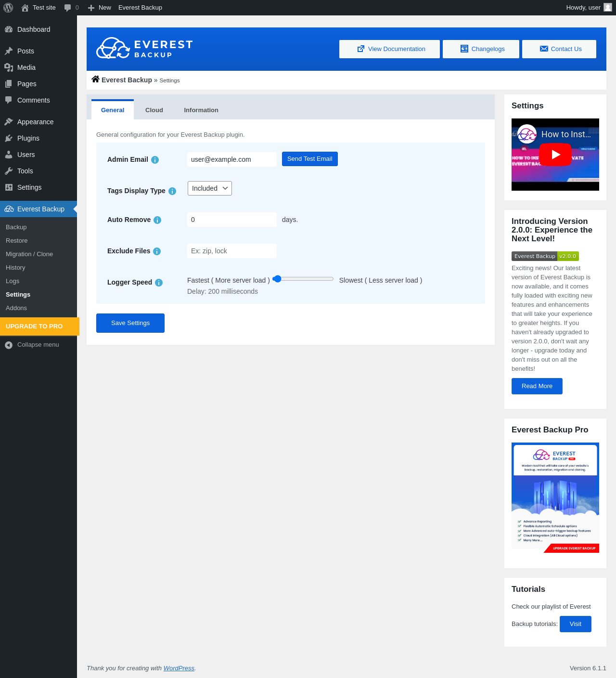The width and height of the screenshot is (616, 678).
Task: Click the Tags Display Type info icon
Action: click(x=172, y=191)
